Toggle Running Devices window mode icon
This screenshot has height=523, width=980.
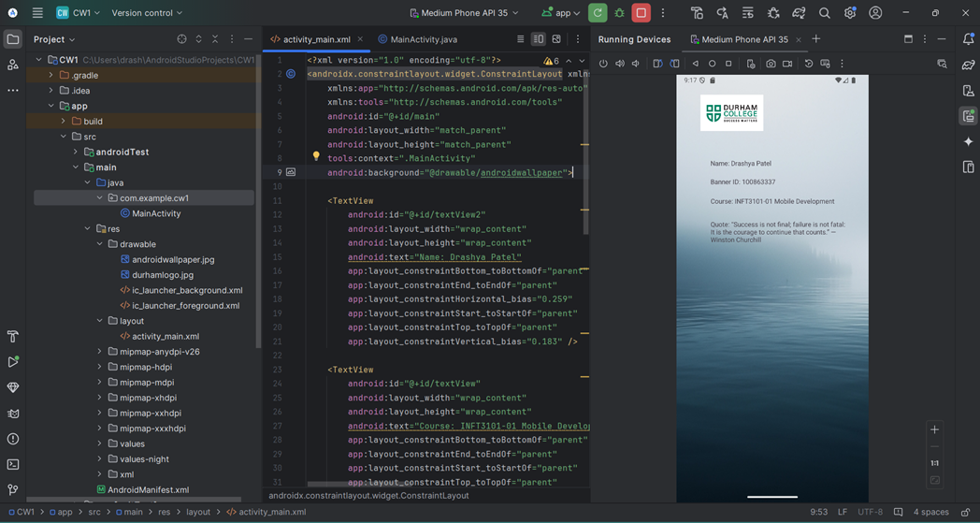(908, 38)
